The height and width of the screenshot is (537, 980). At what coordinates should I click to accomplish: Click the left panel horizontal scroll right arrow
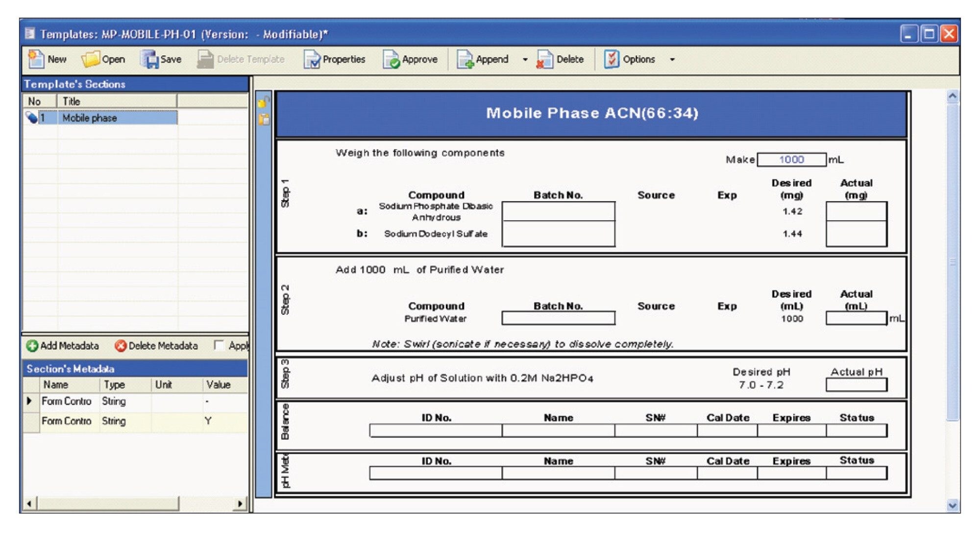click(240, 504)
